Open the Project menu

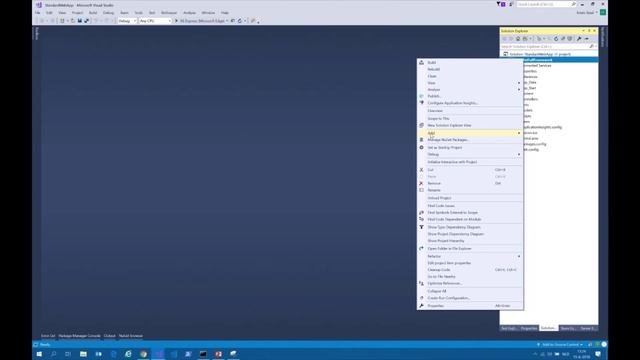click(77, 13)
